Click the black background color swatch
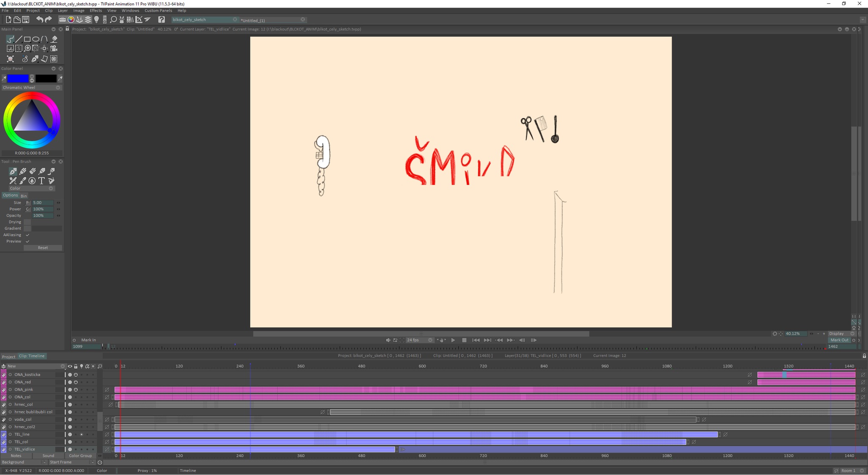 coord(46,78)
